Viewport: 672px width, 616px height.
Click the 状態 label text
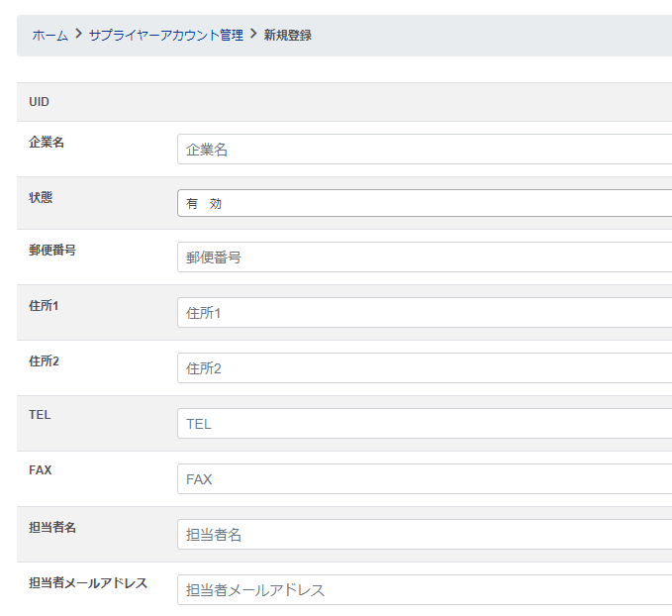42,197
